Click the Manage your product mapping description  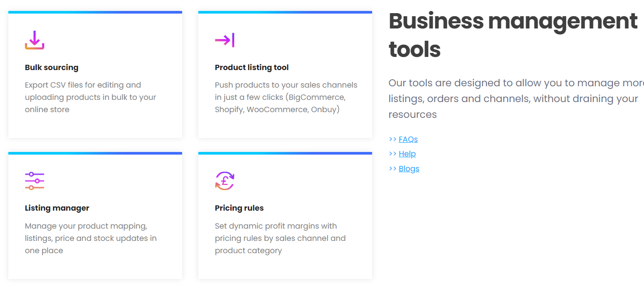point(91,238)
